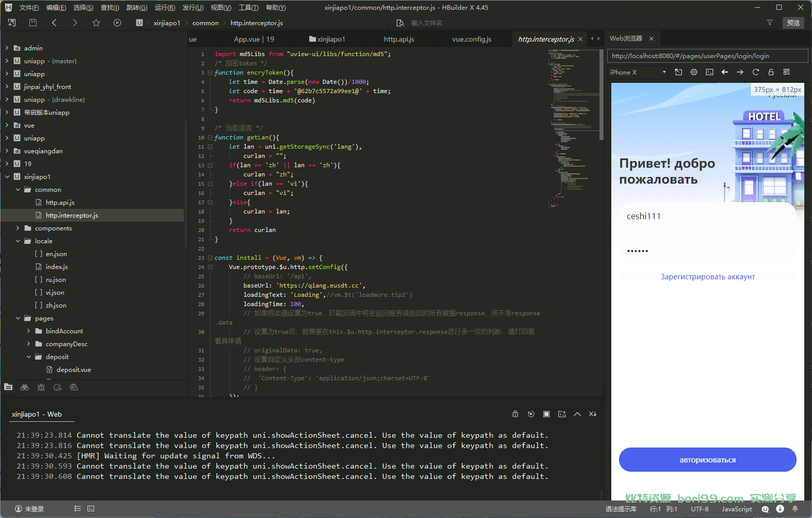
Task: Reload the built-in browser page
Action: [756, 72]
